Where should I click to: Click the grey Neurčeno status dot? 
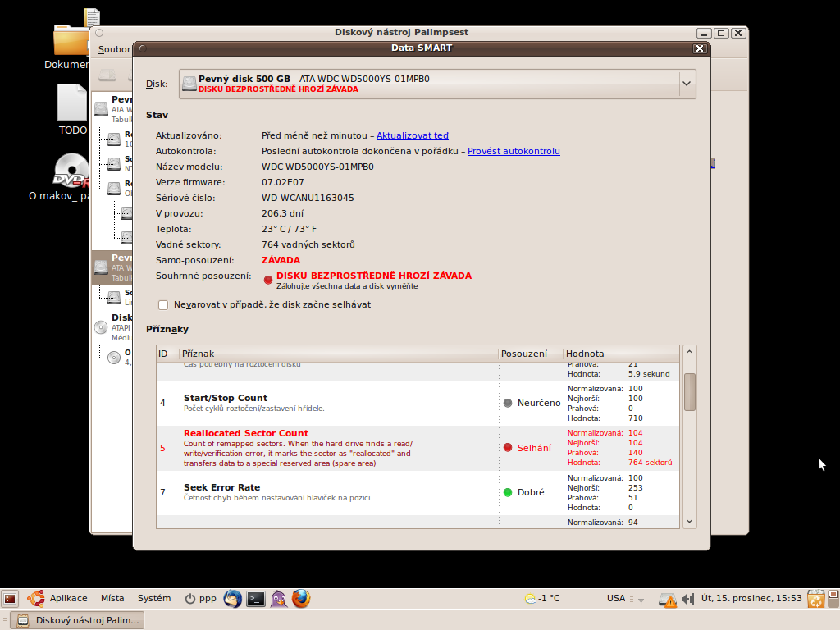coord(508,403)
